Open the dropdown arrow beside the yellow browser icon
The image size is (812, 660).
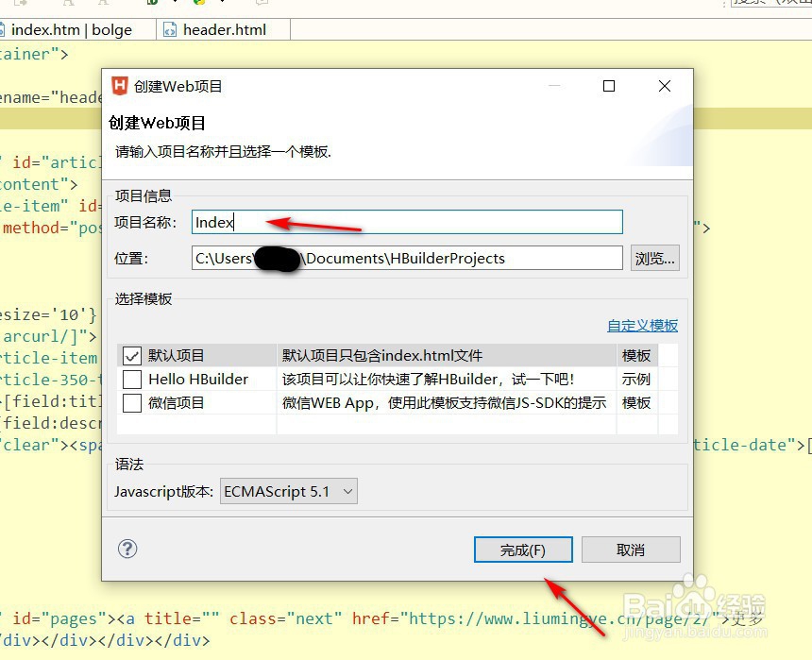click(224, 4)
